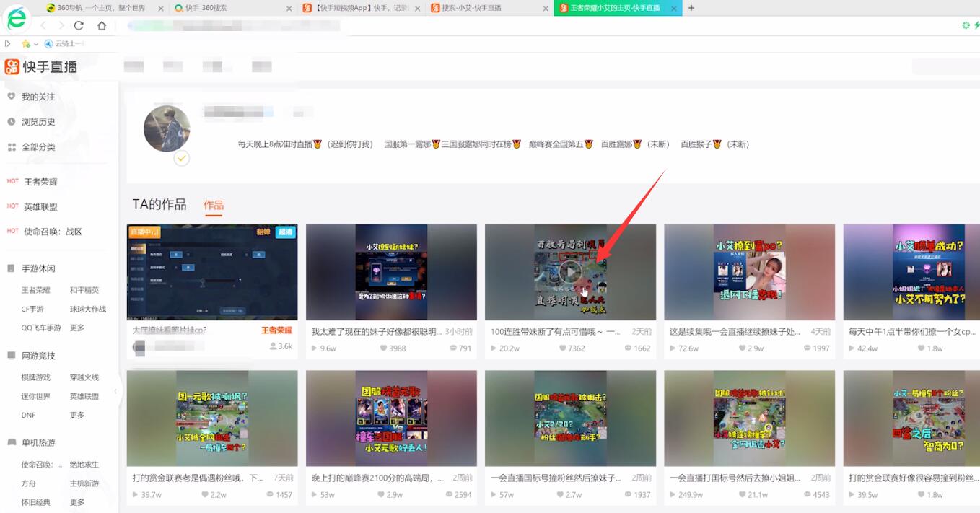
Task: Click the grid icon beside 全部分类
Action: click(x=12, y=147)
